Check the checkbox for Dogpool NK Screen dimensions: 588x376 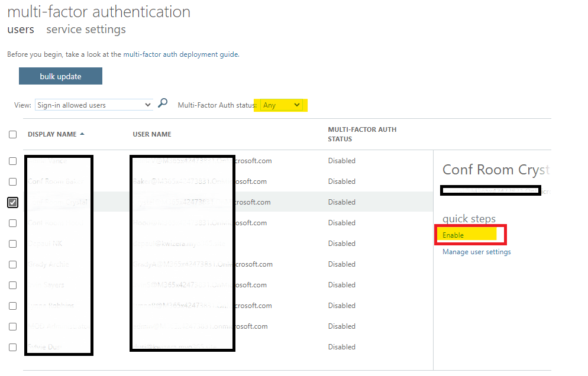coord(12,244)
